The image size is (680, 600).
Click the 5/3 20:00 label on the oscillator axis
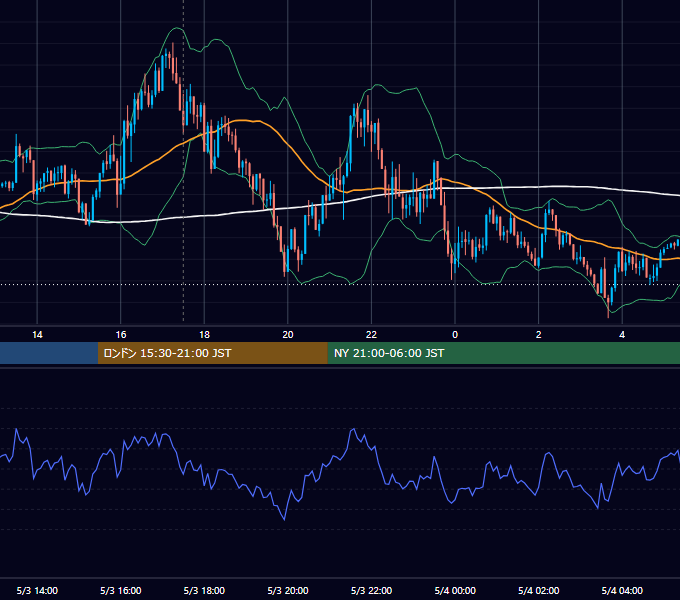tap(288, 590)
